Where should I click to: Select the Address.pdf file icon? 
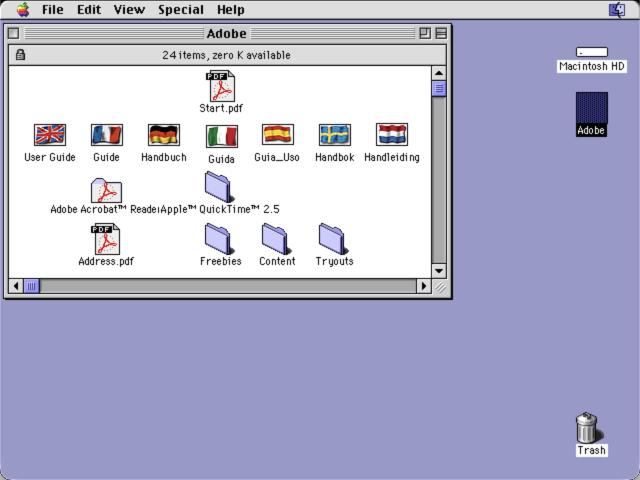coord(105,239)
